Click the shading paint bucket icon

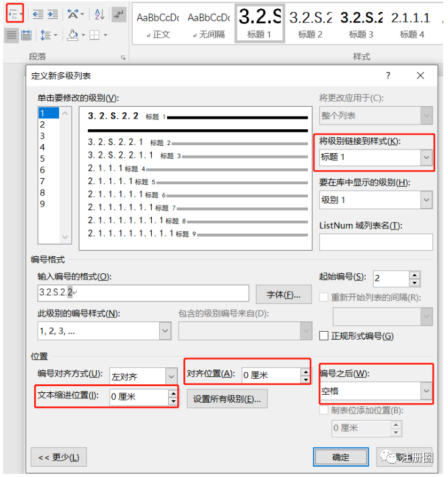(73, 35)
